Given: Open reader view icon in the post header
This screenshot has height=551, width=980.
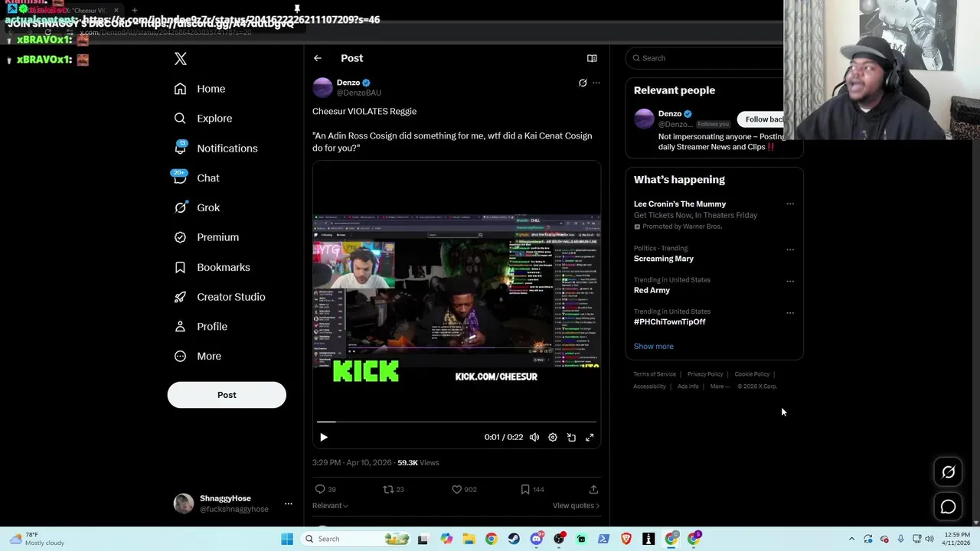Looking at the screenshot, I should pos(592,58).
